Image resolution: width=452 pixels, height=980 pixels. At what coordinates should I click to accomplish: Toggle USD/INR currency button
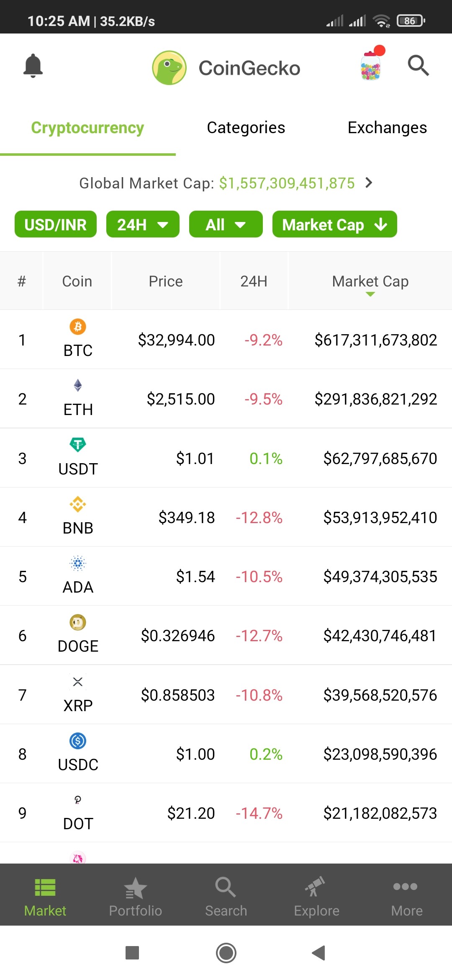click(56, 224)
